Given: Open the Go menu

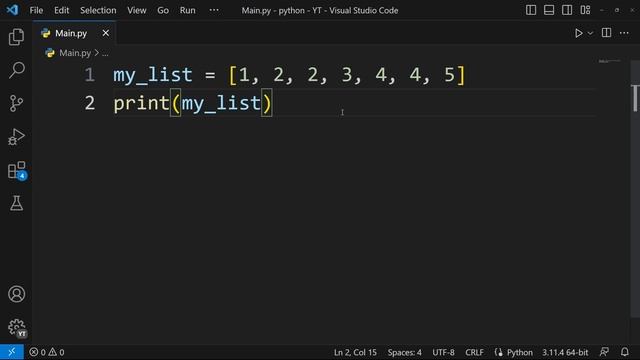Looking at the screenshot, I should [163, 10].
